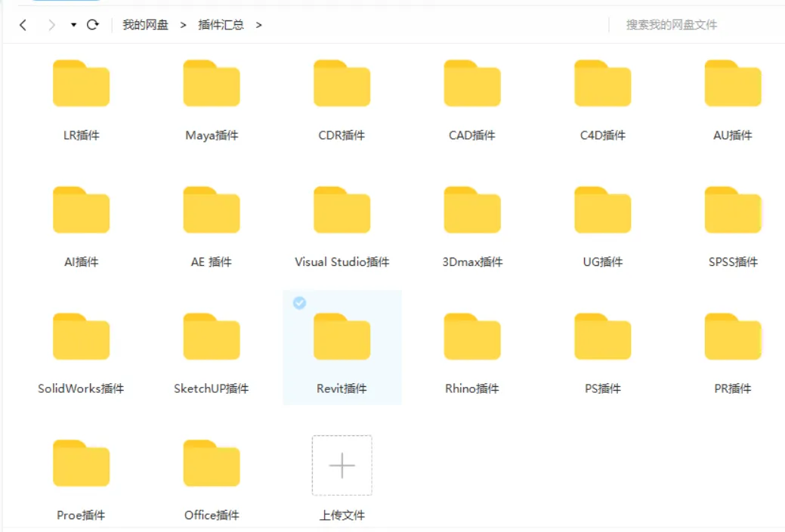Screen dimensions: 785x532
Task: Open the PR插件 folder icon
Action: tap(733, 336)
